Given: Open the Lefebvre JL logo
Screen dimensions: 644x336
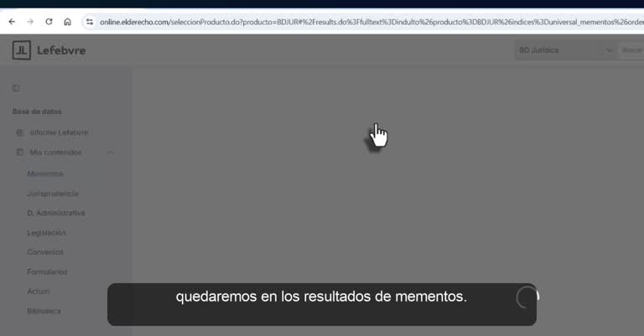Looking at the screenshot, I should (x=49, y=50).
